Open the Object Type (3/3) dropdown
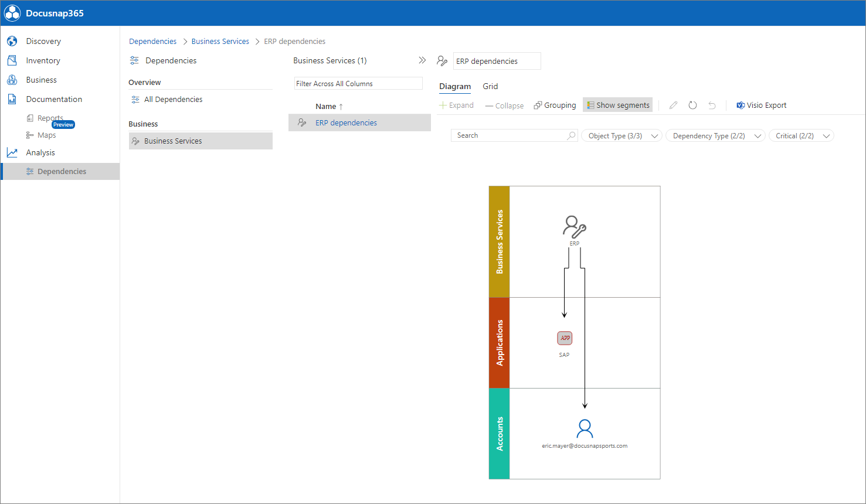The width and height of the screenshot is (866, 504). point(622,135)
